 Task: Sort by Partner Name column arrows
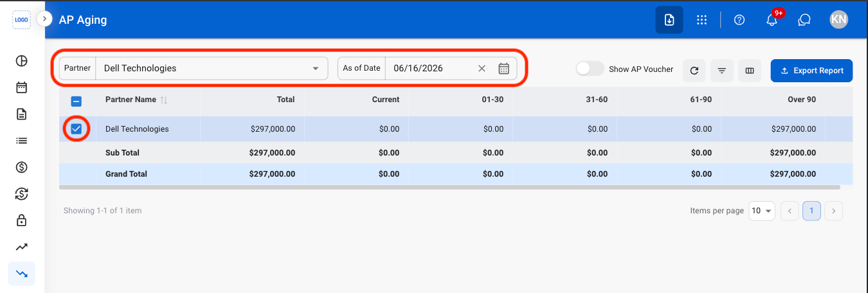[x=164, y=100]
